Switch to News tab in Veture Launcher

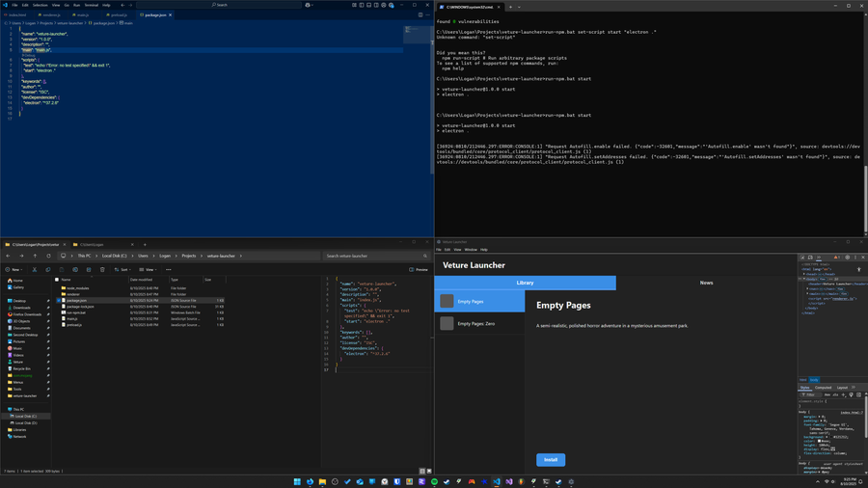click(706, 283)
